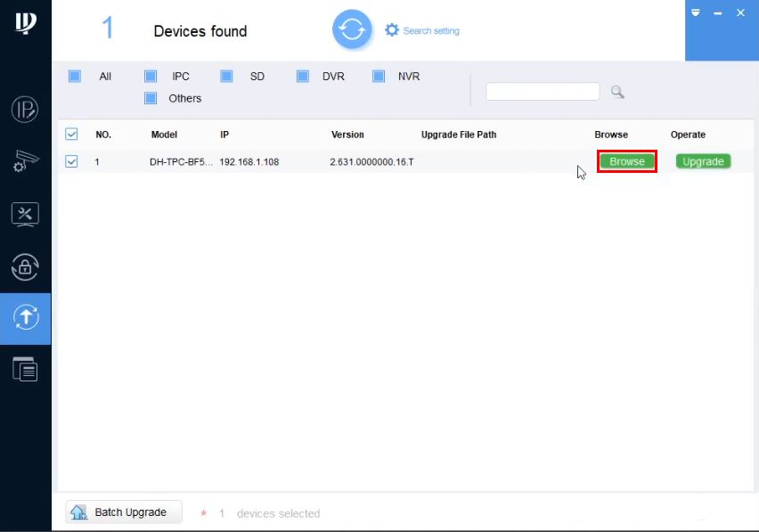Open the camera device settings sidebar tool

pos(25,160)
